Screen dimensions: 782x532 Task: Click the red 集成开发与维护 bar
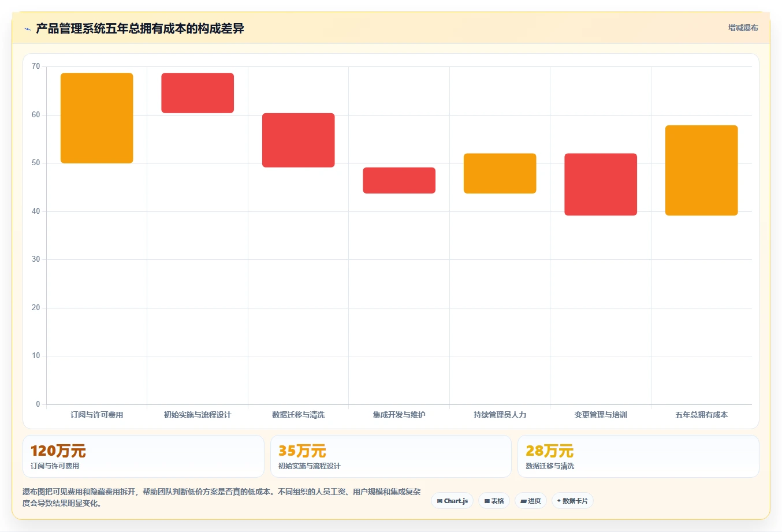(399, 180)
